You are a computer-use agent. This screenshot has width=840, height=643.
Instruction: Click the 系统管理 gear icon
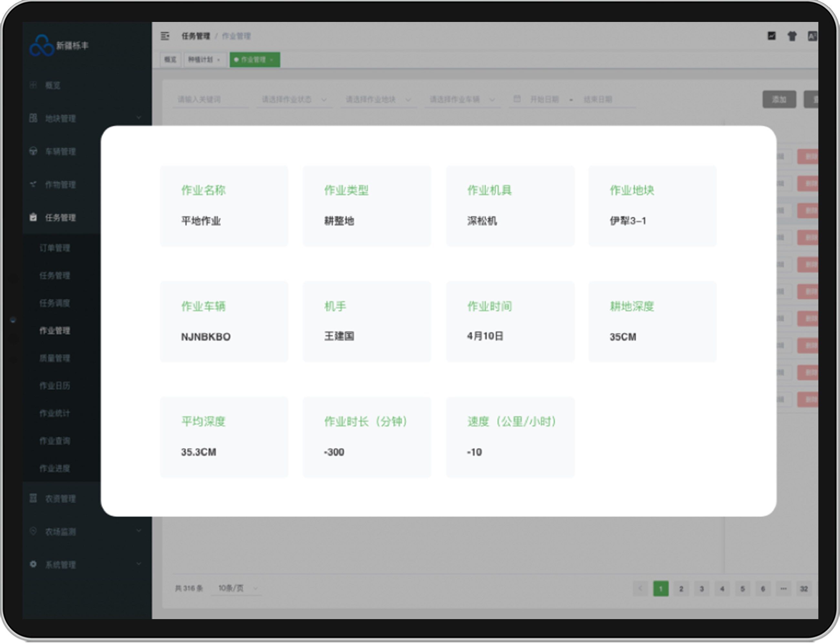pos(33,564)
